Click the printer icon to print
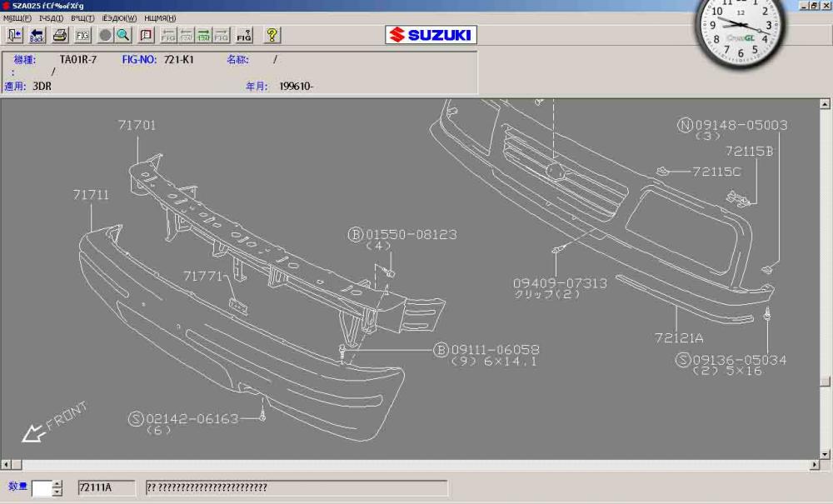This screenshot has height=504, width=833. point(60,35)
